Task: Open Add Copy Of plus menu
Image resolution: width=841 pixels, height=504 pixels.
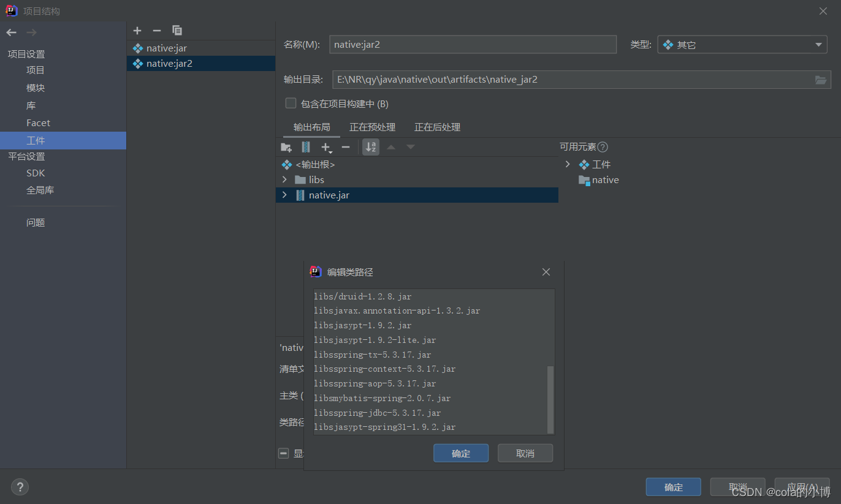Action: [326, 148]
